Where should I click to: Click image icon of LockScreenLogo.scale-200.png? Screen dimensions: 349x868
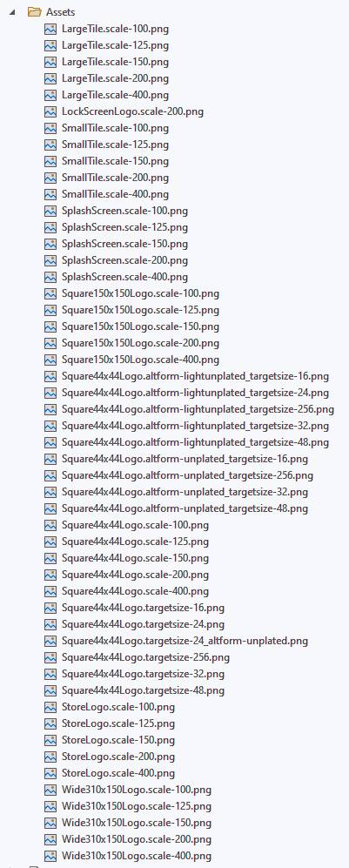point(50,111)
